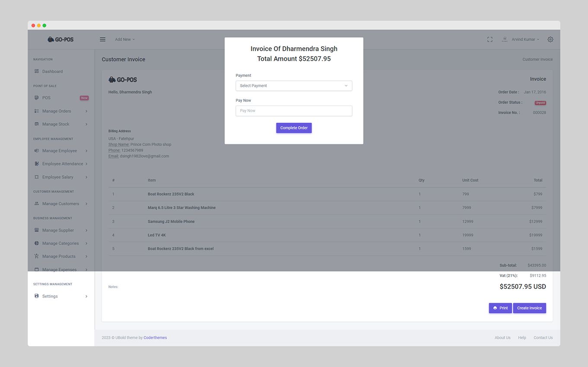Open the Dashboard via its grid icon
Screen dimensions: 588x367
(37, 71)
